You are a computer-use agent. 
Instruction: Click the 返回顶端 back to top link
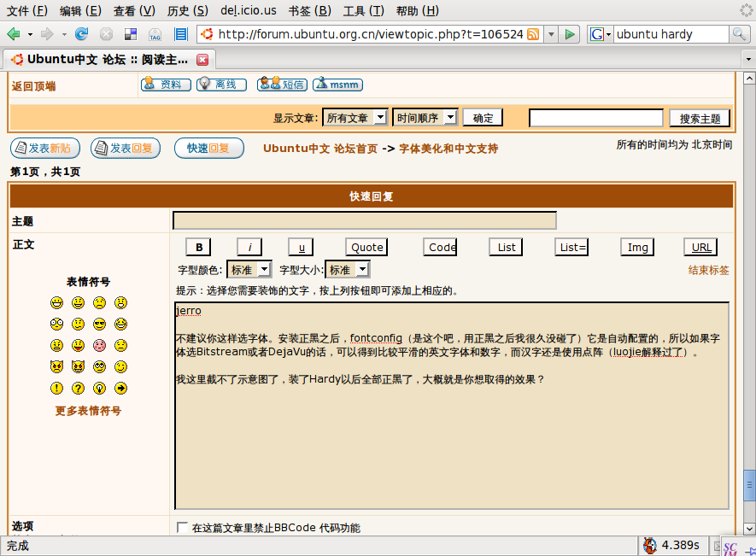pyautogui.click(x=34, y=86)
